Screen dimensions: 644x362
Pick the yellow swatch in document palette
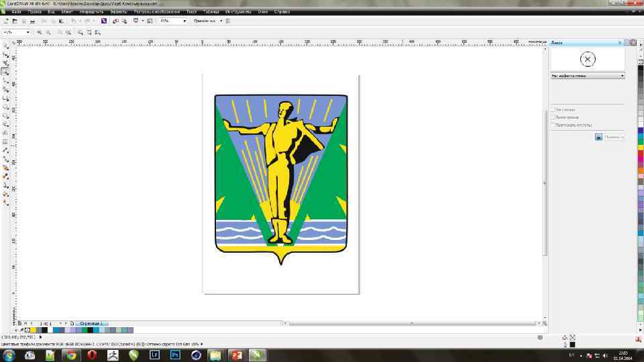click(x=33, y=330)
